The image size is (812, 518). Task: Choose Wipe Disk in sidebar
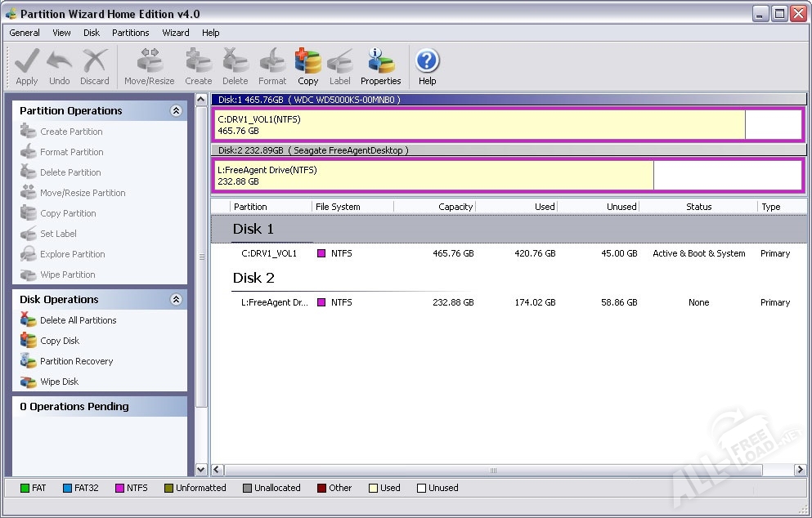[59, 382]
